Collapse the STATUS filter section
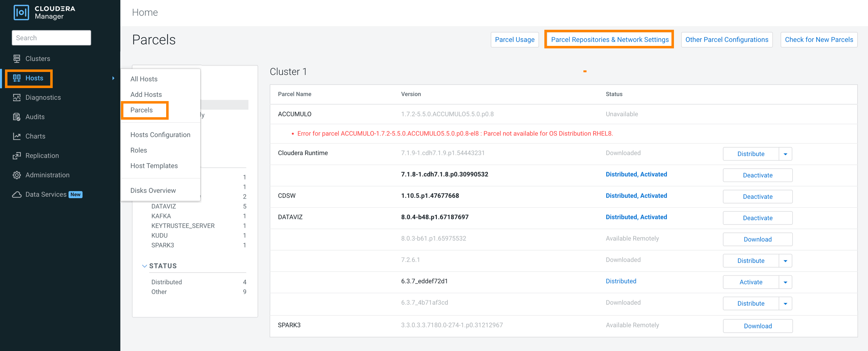 [144, 266]
